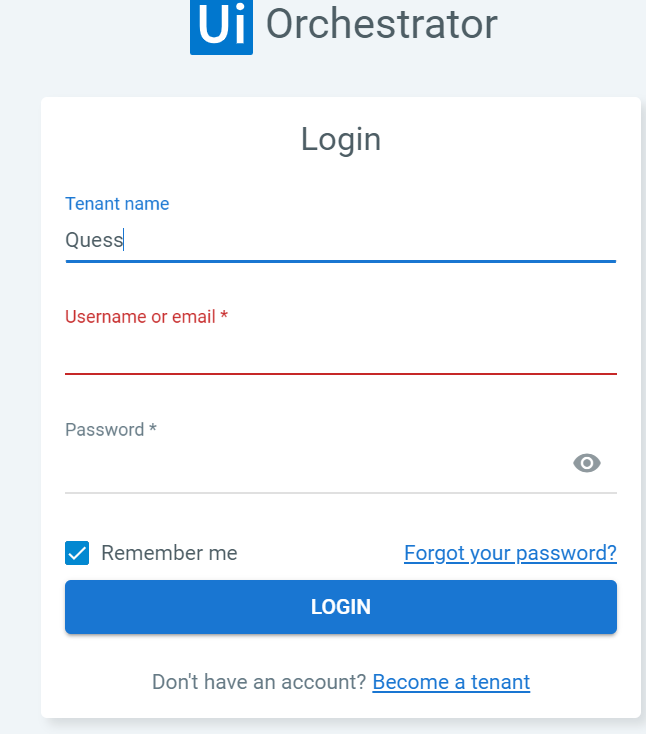Click the Password field label
Image resolution: width=646 pixels, height=734 pixels.
[x=105, y=430]
